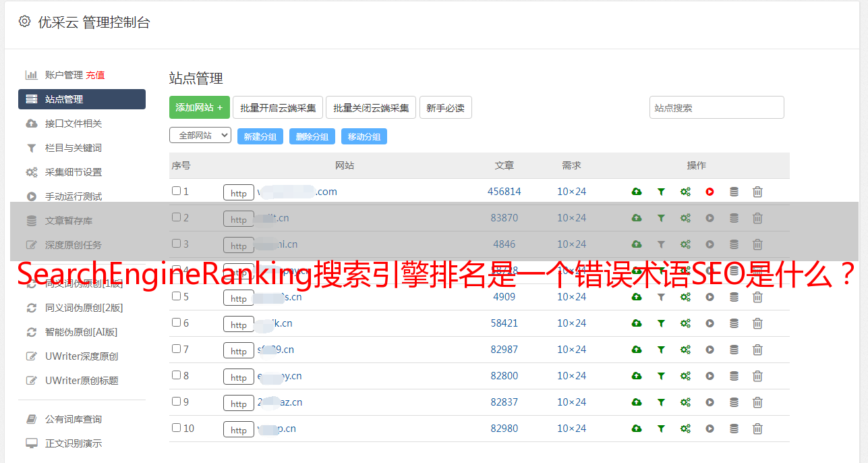Tick the checkbox for site 3
Viewport: 868px width, 463px height.
point(176,244)
